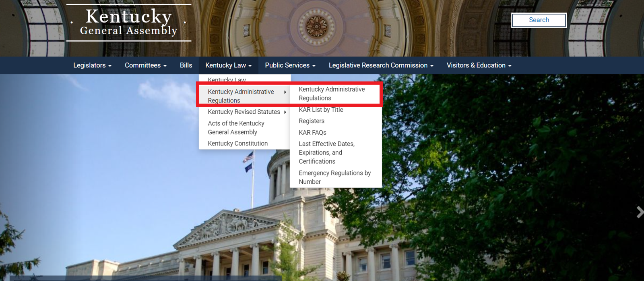The height and width of the screenshot is (281, 644).
Task: Collapse the Kentucky Law dropdown
Action: pos(228,65)
